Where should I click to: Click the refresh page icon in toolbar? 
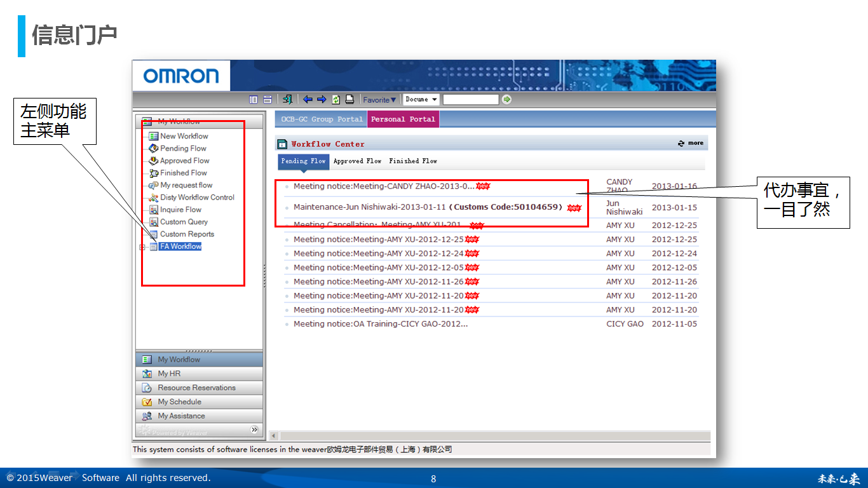336,100
